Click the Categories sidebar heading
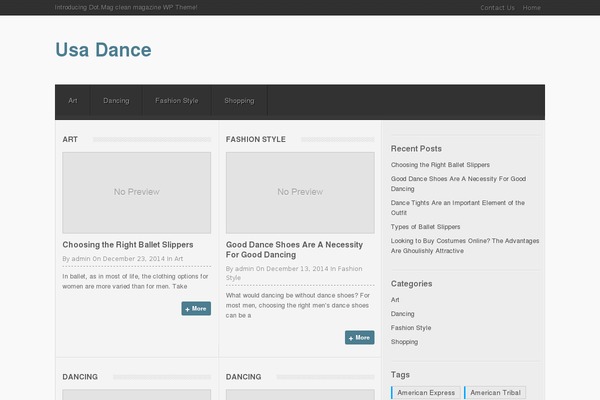This screenshot has width=600, height=400. [411, 284]
